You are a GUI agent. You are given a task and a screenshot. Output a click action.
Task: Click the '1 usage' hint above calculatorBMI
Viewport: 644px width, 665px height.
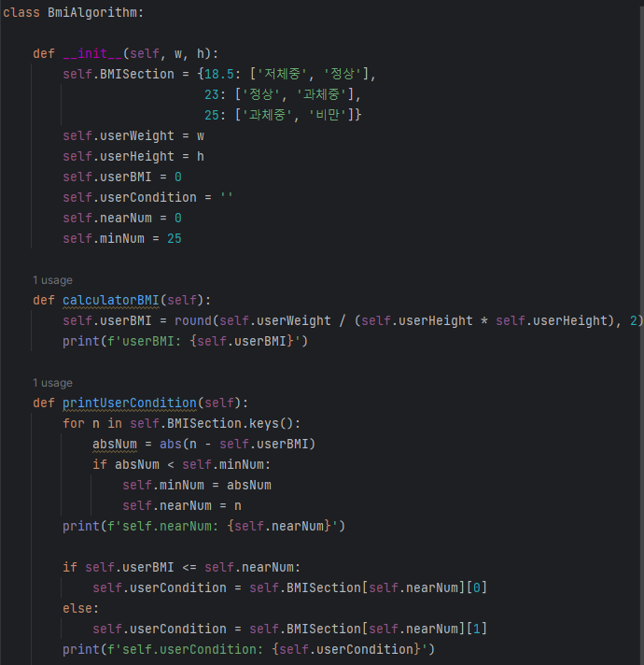pos(52,280)
